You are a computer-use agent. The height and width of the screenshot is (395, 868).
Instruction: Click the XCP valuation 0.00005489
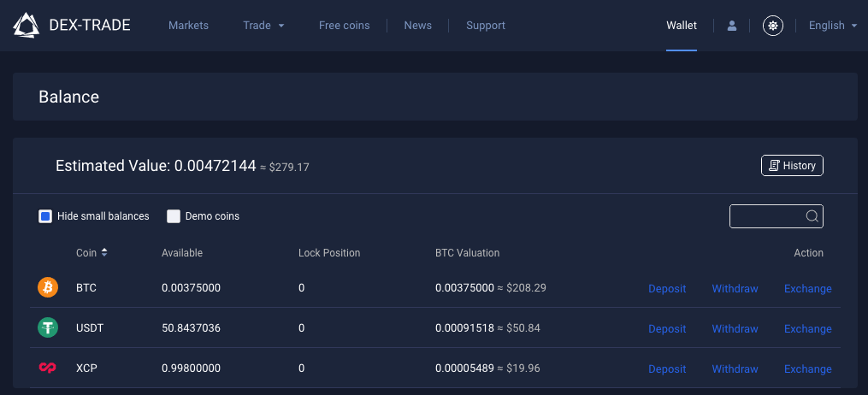[464, 368]
